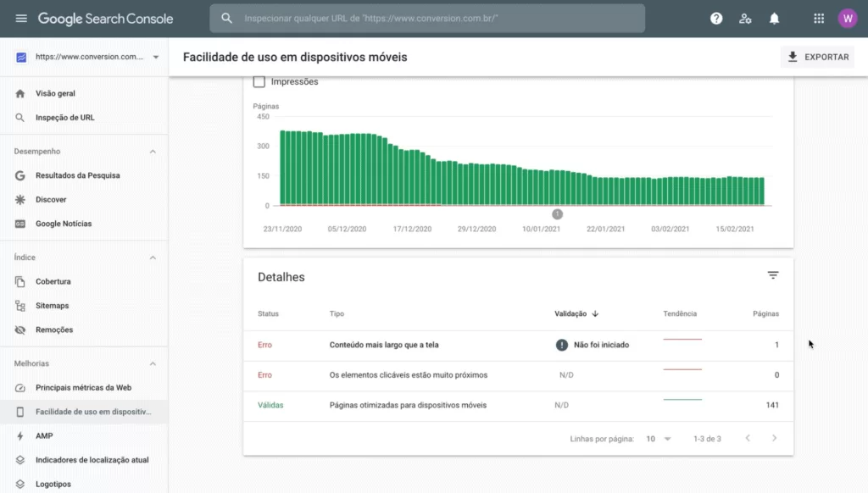
Task: Open the Conteúdo mais largo que a tela row
Action: [x=518, y=345]
